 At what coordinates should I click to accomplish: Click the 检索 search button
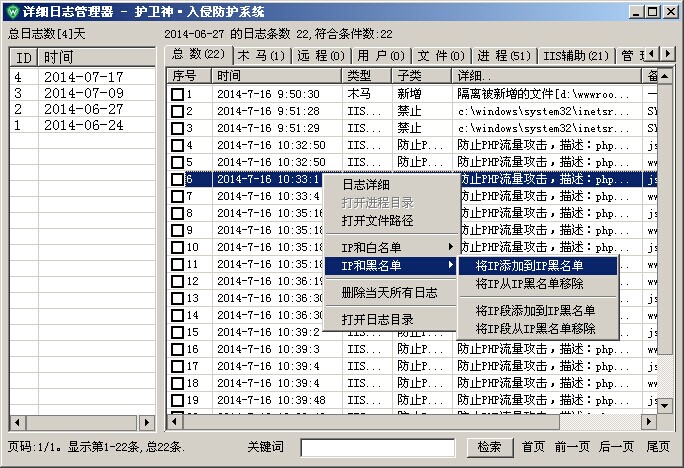pyautogui.click(x=489, y=447)
